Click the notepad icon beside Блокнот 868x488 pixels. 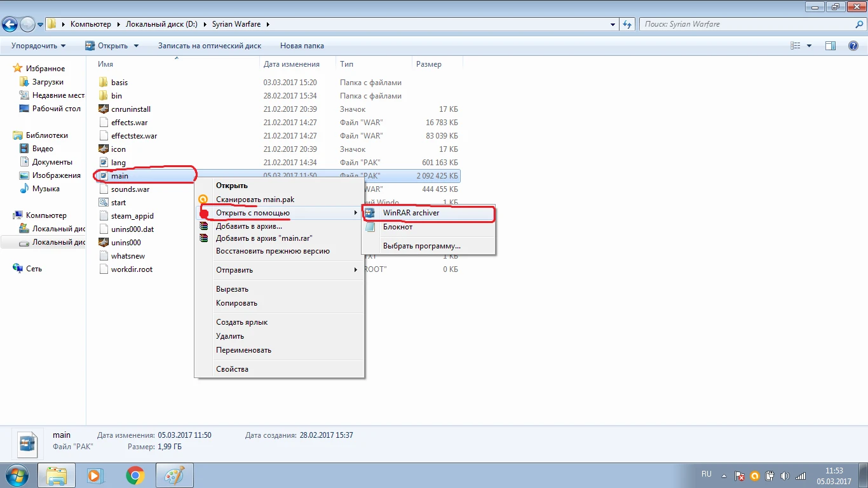click(370, 227)
